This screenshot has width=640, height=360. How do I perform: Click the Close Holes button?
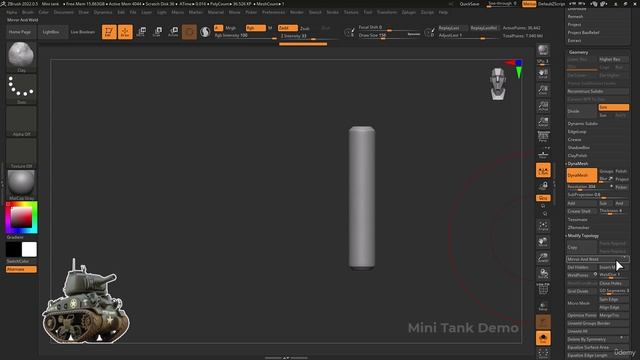click(x=613, y=283)
